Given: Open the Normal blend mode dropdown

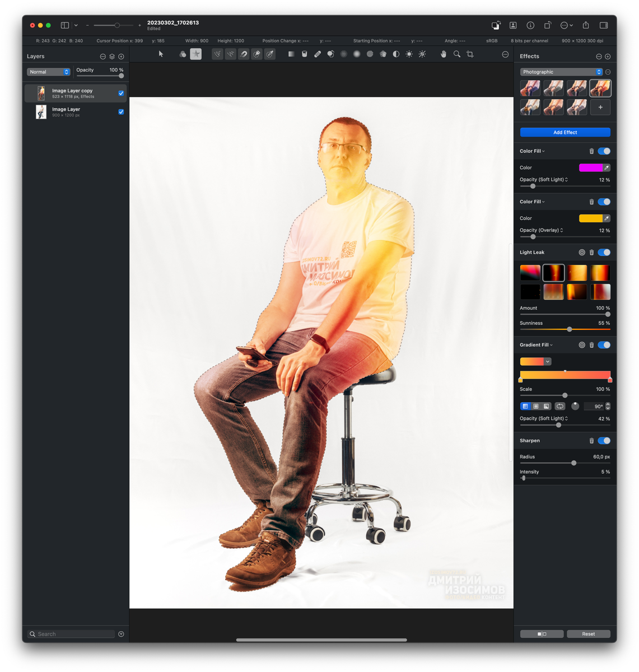Looking at the screenshot, I should click(49, 72).
